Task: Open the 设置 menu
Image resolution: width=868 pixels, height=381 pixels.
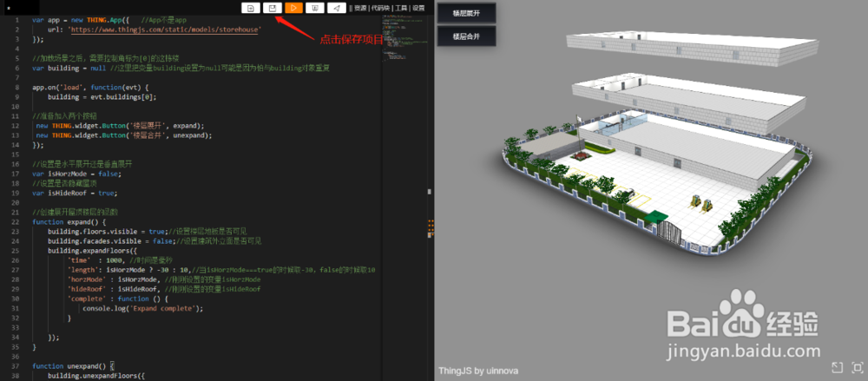Action: [x=418, y=9]
